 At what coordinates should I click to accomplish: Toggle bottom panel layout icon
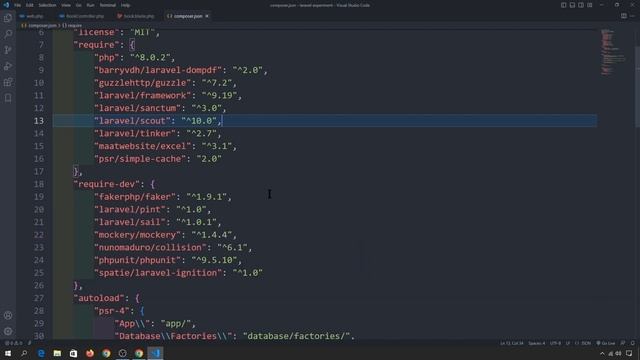point(572,5)
